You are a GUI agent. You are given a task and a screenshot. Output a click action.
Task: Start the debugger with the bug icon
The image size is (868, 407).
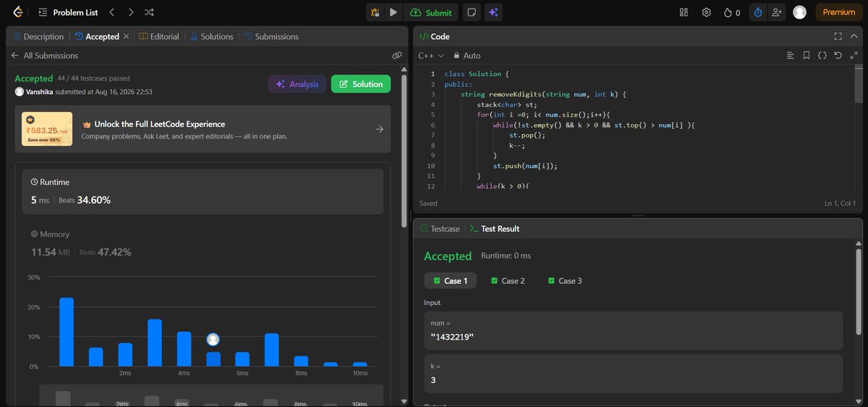click(x=375, y=12)
